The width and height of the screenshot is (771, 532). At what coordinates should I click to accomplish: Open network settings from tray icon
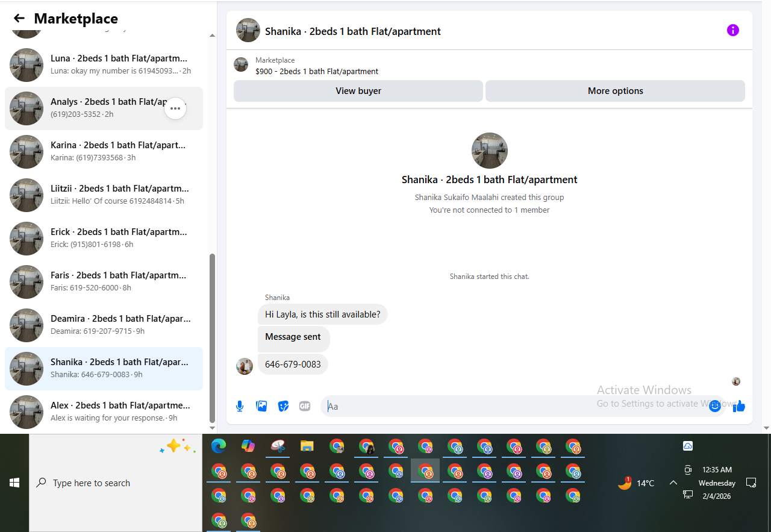pyautogui.click(x=688, y=494)
